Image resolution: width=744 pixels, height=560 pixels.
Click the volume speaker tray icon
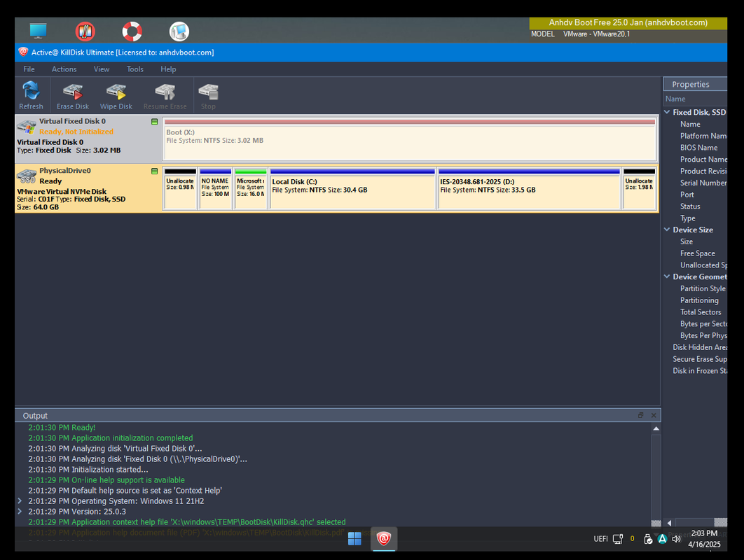point(676,539)
